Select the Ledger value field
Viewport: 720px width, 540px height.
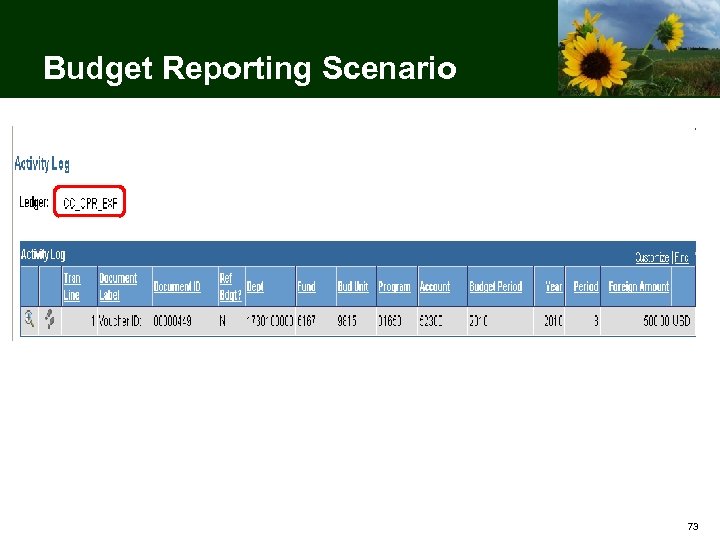(x=90, y=202)
